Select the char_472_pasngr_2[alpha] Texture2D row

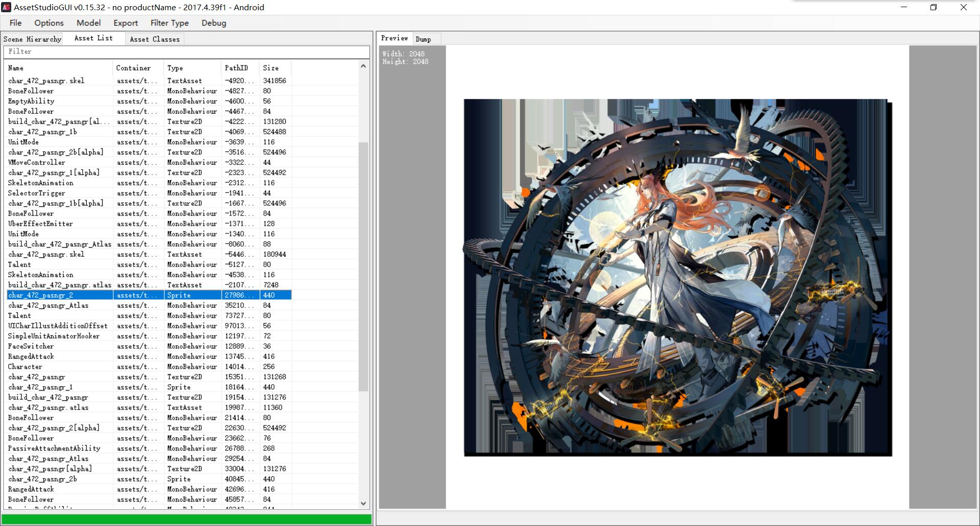149,428
